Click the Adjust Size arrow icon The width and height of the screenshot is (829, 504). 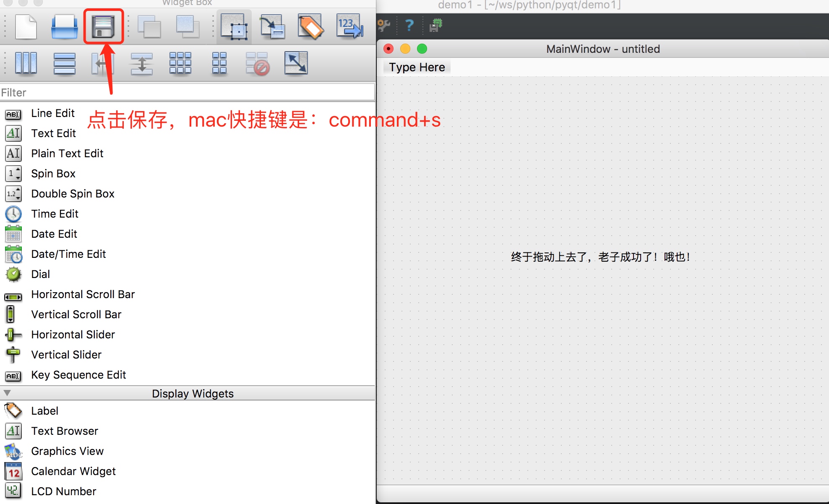tap(296, 63)
